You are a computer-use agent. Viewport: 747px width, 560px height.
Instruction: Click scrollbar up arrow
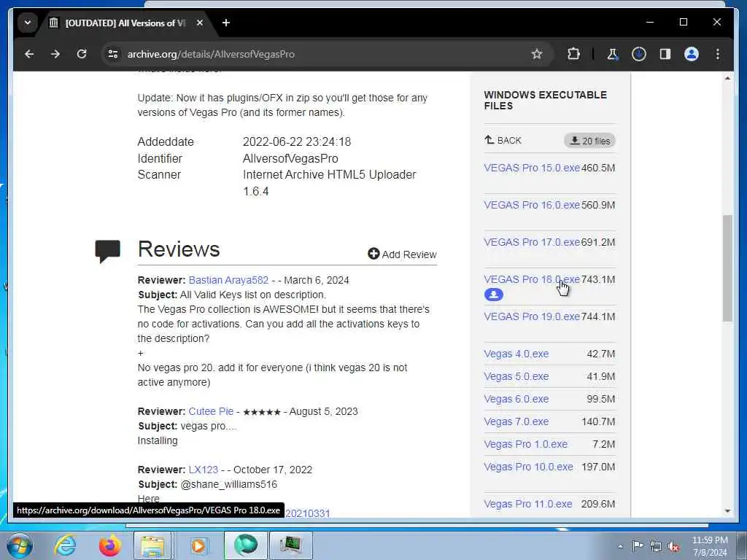pos(727,78)
